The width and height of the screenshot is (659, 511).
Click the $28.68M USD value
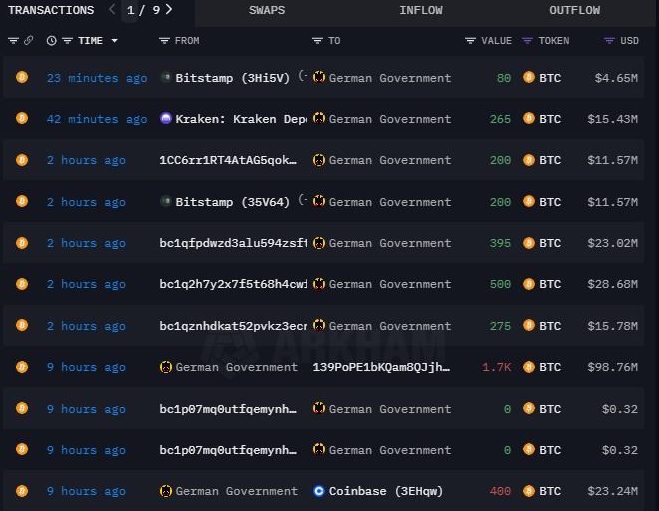tap(612, 284)
